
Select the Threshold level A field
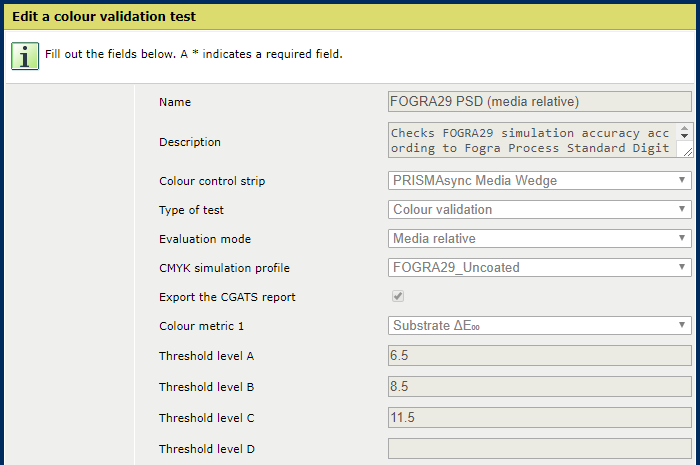click(539, 355)
